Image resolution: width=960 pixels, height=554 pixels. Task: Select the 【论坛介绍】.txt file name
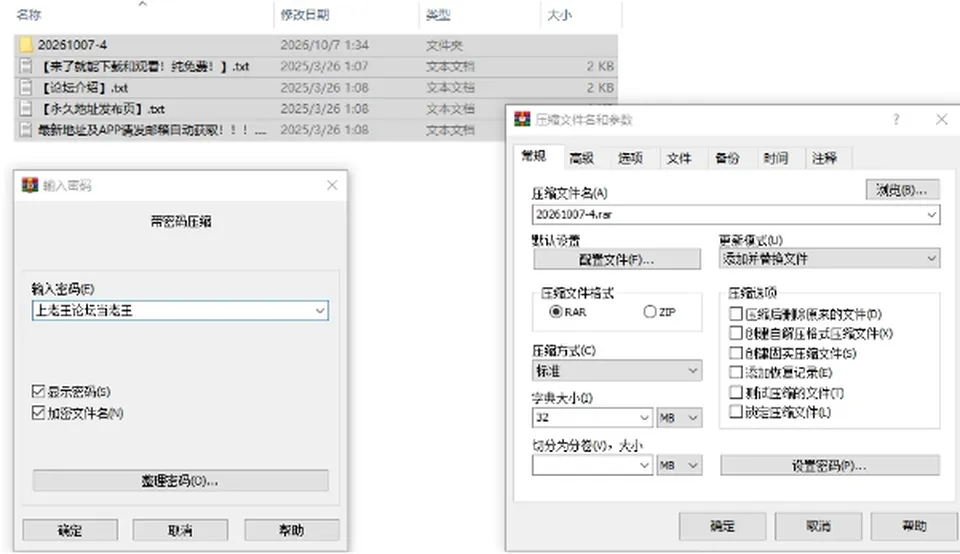pos(83,88)
